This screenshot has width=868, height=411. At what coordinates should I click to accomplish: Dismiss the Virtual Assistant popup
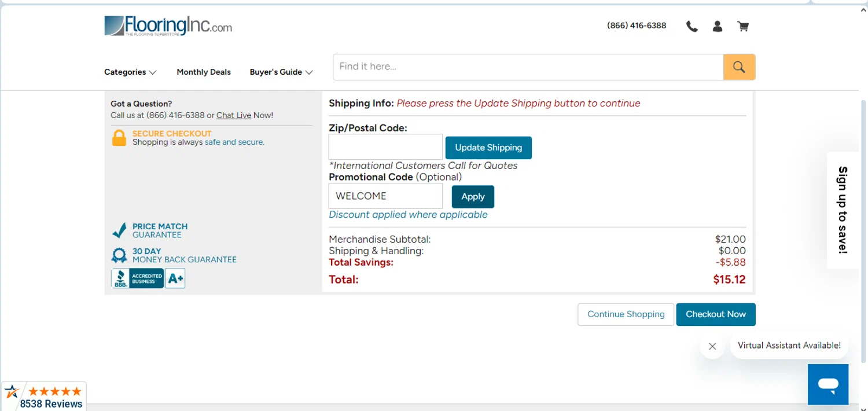pos(712,346)
